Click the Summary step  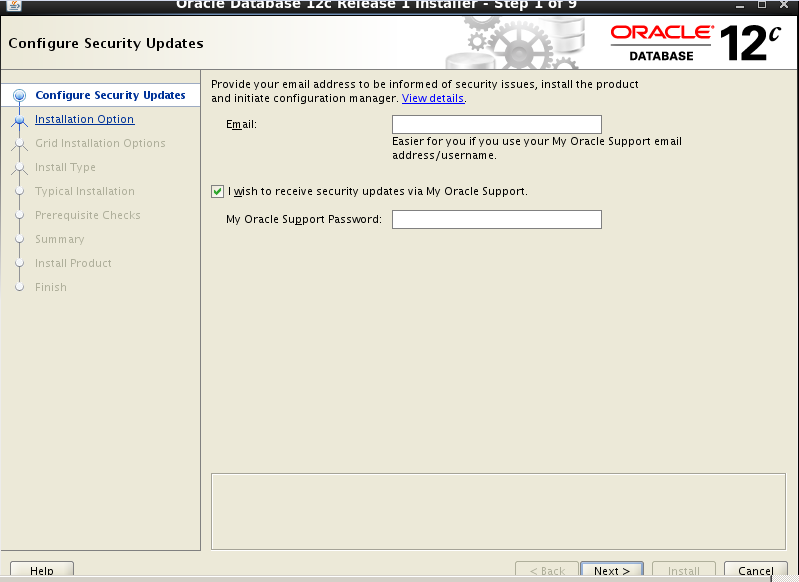click(x=60, y=239)
